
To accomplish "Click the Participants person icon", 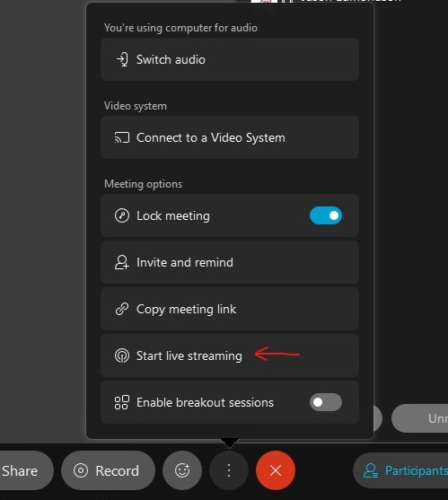I will [371, 470].
